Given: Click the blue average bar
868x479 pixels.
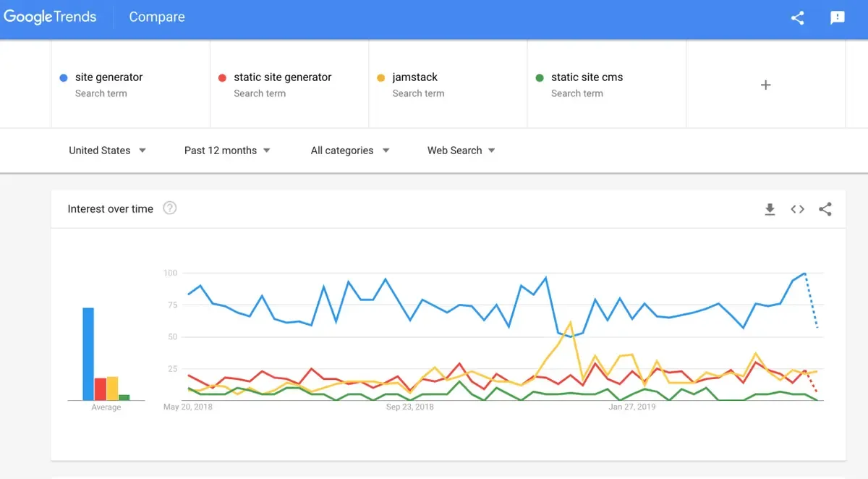Looking at the screenshot, I should tap(88, 354).
